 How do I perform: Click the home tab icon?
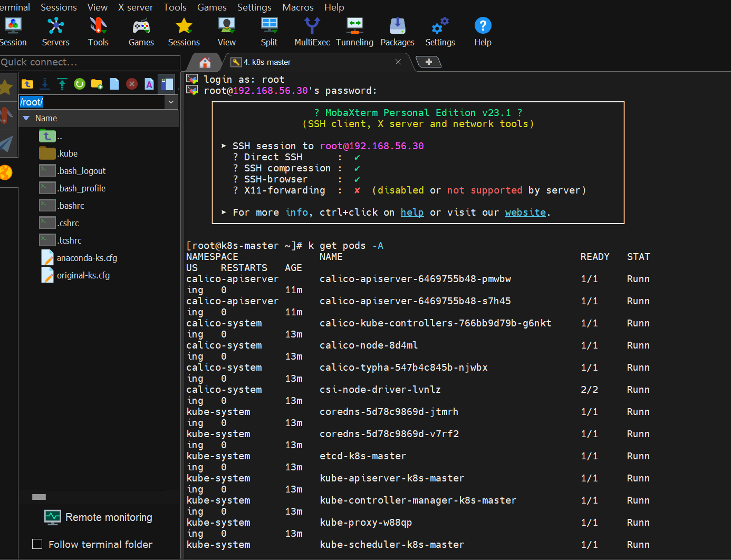click(205, 62)
